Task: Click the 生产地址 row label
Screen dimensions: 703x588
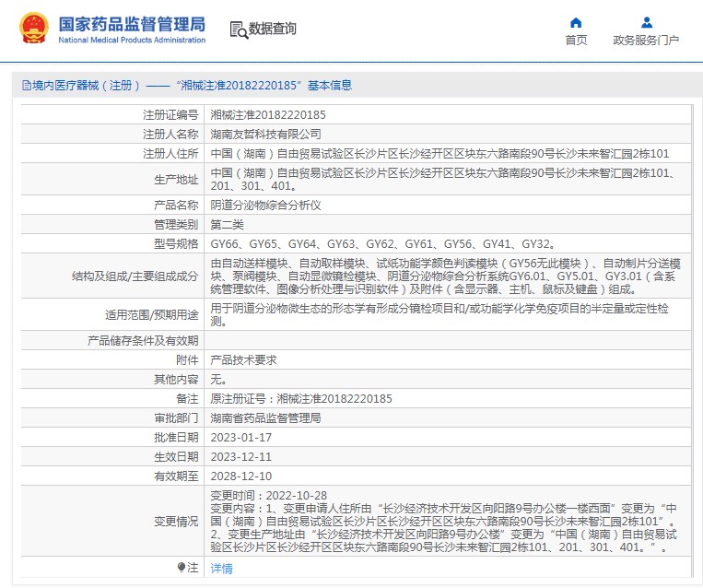Action: (x=176, y=180)
